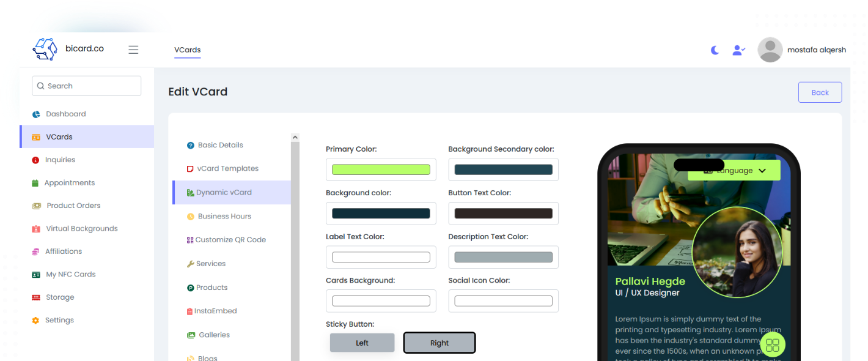The image size is (868, 361).
Task: Open Inquiries in the sidebar
Action: click(x=60, y=160)
